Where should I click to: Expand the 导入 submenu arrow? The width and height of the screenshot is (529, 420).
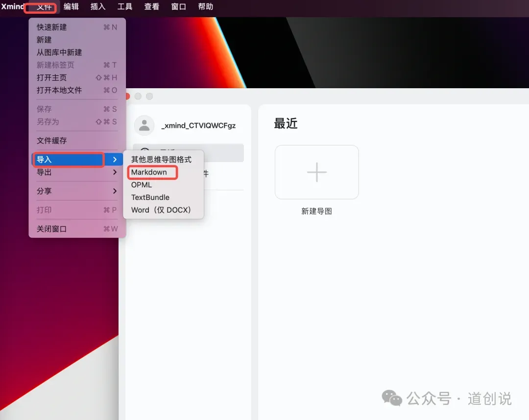(x=115, y=159)
